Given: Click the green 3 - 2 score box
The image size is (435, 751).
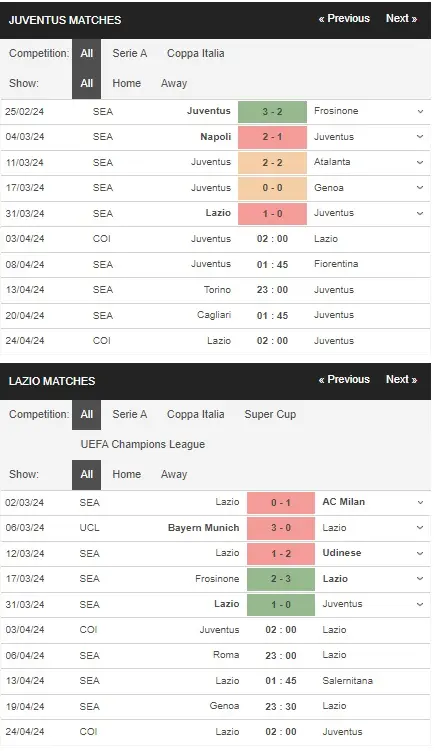Looking at the screenshot, I should pos(272,112).
